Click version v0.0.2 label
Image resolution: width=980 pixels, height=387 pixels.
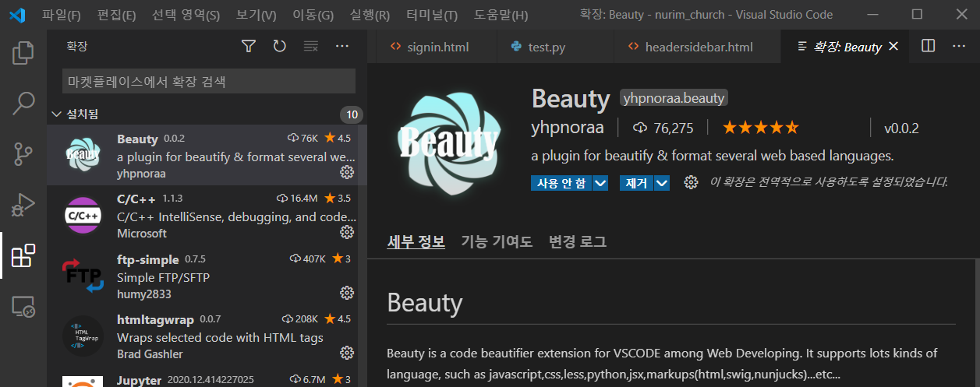coord(901,128)
